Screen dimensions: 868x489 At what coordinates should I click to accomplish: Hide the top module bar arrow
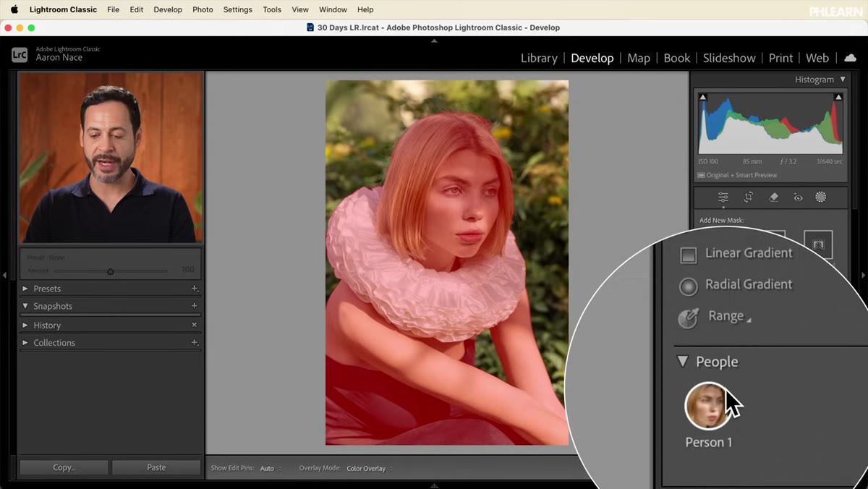(434, 41)
